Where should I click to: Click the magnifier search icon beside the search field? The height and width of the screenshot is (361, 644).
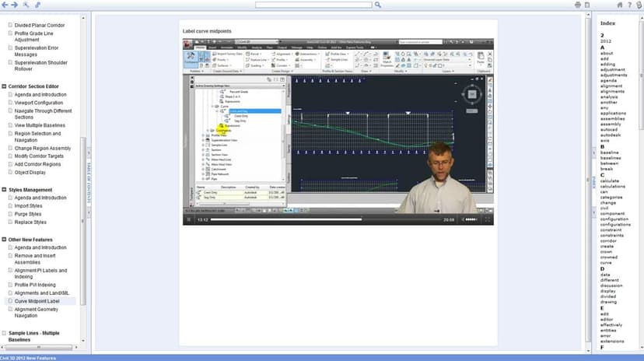(378, 5)
